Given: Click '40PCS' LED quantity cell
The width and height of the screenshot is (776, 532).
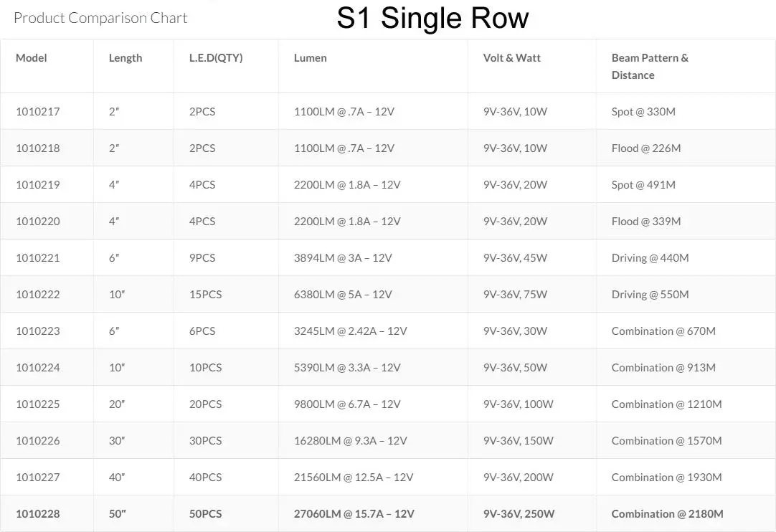Looking at the screenshot, I should (205, 478).
